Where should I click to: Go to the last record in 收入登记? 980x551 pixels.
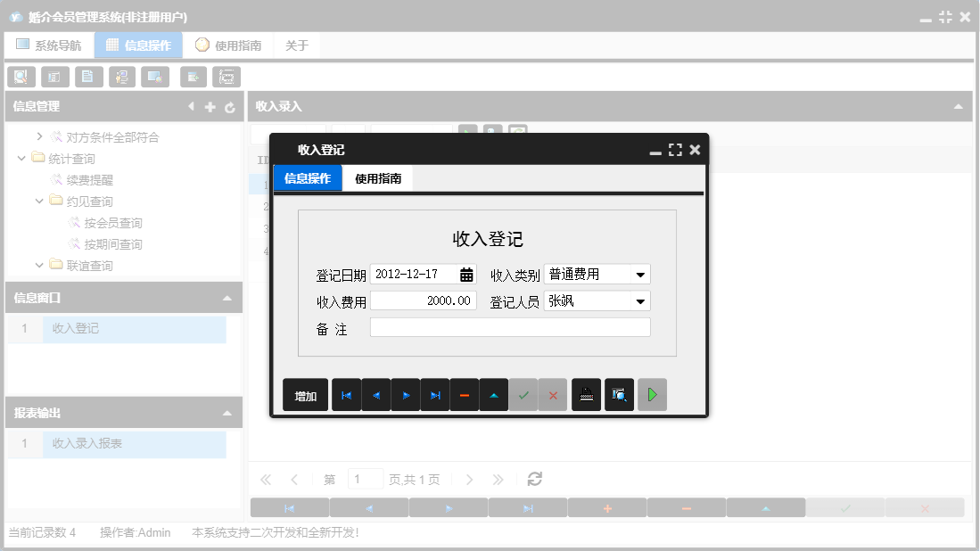click(435, 394)
